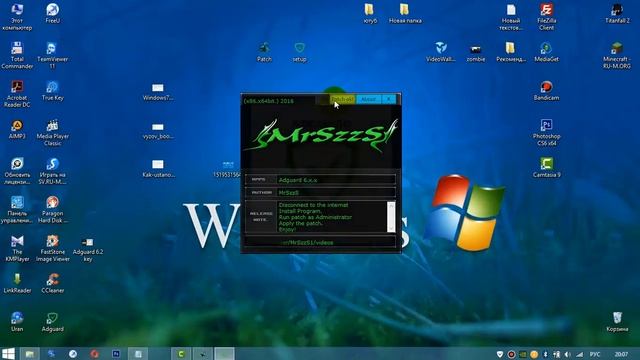Select the Kak-ustano file icon
Image resolution: width=640 pixels, height=360 pixels.
[x=158, y=169]
